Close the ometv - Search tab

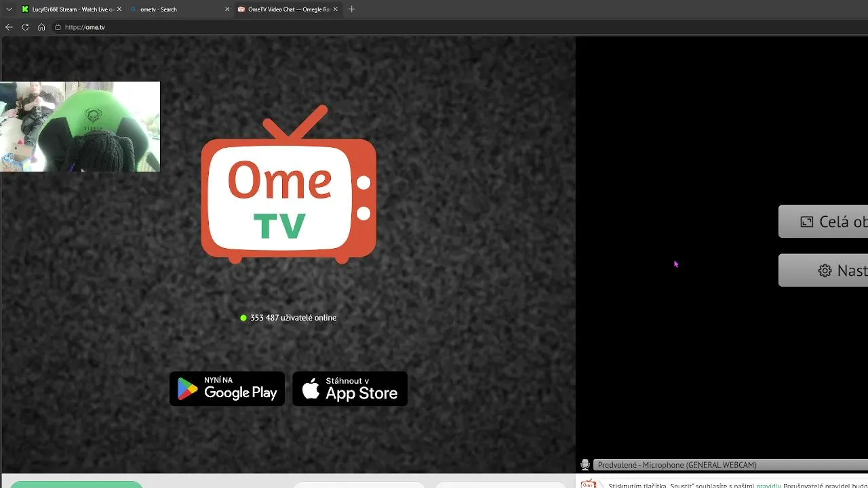[226, 9]
